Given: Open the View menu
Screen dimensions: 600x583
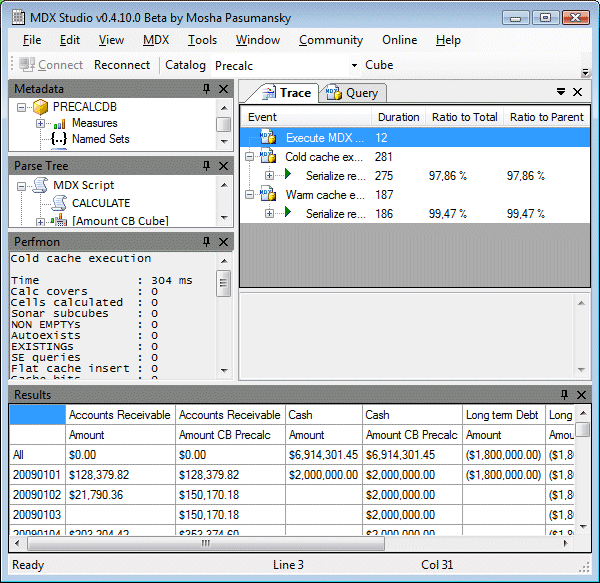Looking at the screenshot, I should pyautogui.click(x=111, y=40).
